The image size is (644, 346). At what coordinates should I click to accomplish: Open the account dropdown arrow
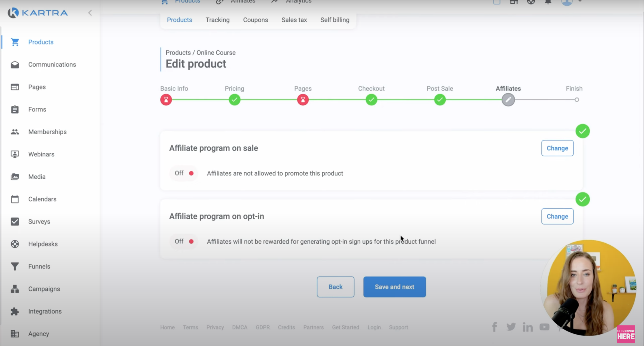pyautogui.click(x=580, y=2)
